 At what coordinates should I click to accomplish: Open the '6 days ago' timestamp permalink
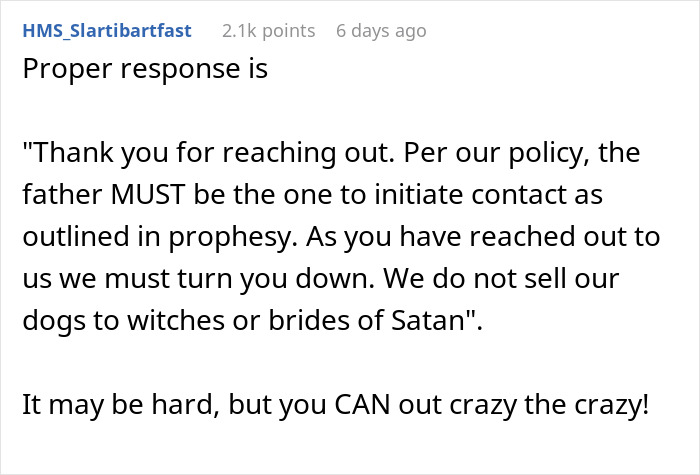(x=381, y=31)
